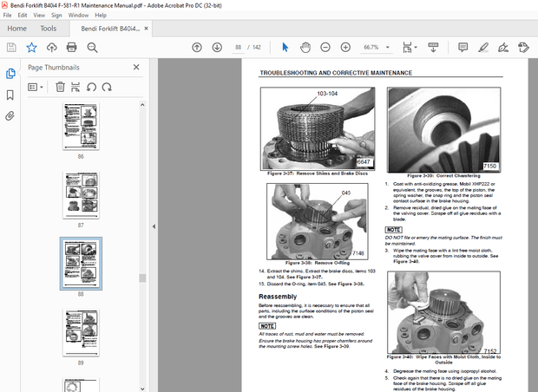Click the Stamp tool icon
Image resolution: width=538 pixels, height=392 pixels.
point(523,48)
